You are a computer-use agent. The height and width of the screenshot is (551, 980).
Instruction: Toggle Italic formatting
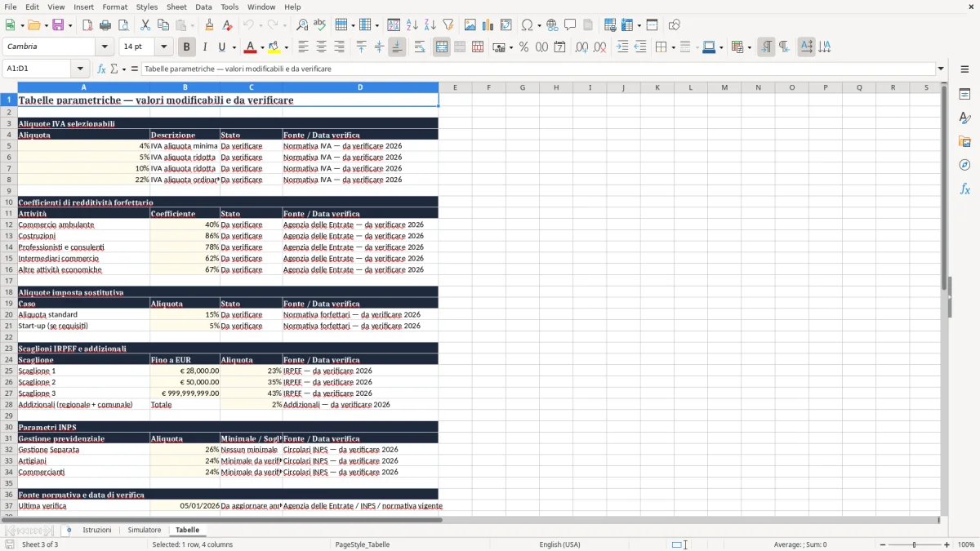(x=204, y=47)
